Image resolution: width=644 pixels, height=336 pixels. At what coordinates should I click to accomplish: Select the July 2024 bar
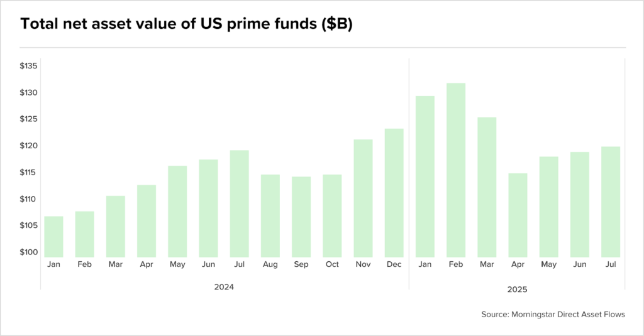240,204
